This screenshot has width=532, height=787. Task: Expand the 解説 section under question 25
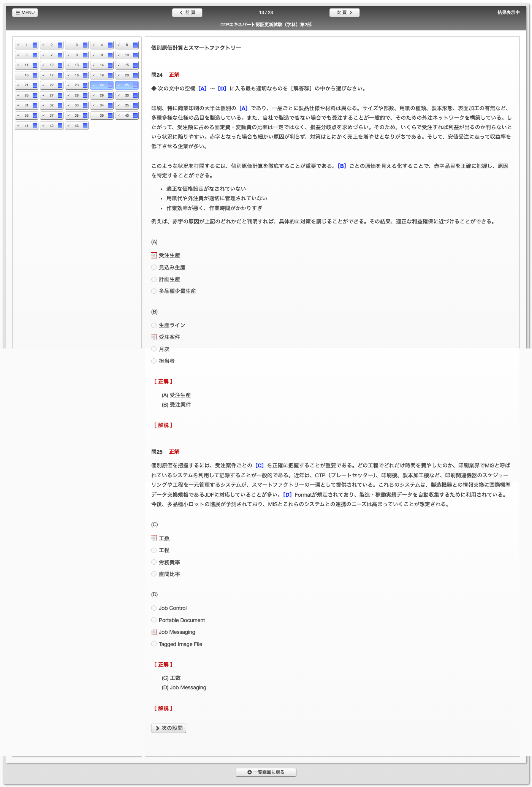(163, 708)
